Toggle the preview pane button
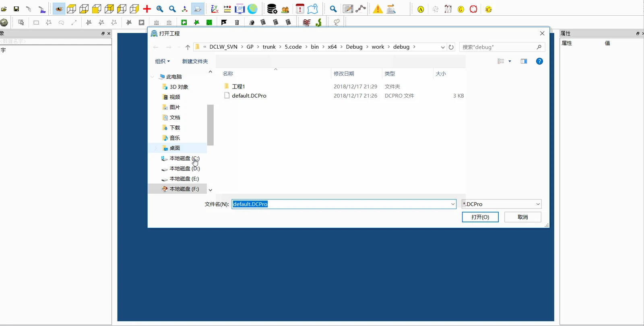The width and height of the screenshot is (644, 326). 524,61
